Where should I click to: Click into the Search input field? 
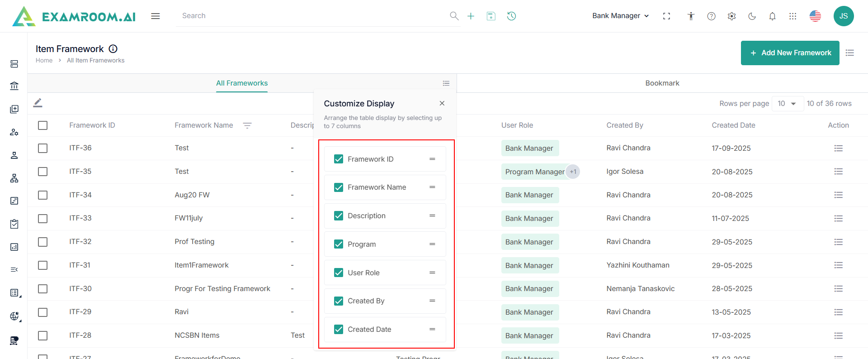click(312, 16)
